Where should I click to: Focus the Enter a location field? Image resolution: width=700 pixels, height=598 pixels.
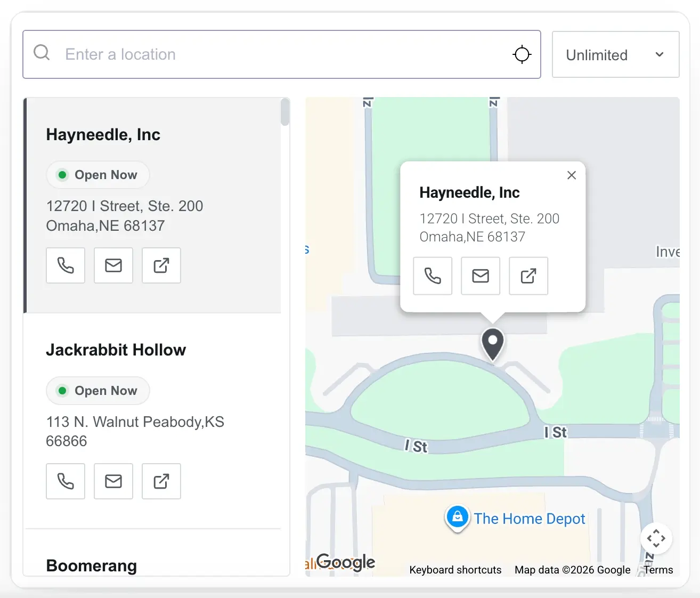[282, 54]
